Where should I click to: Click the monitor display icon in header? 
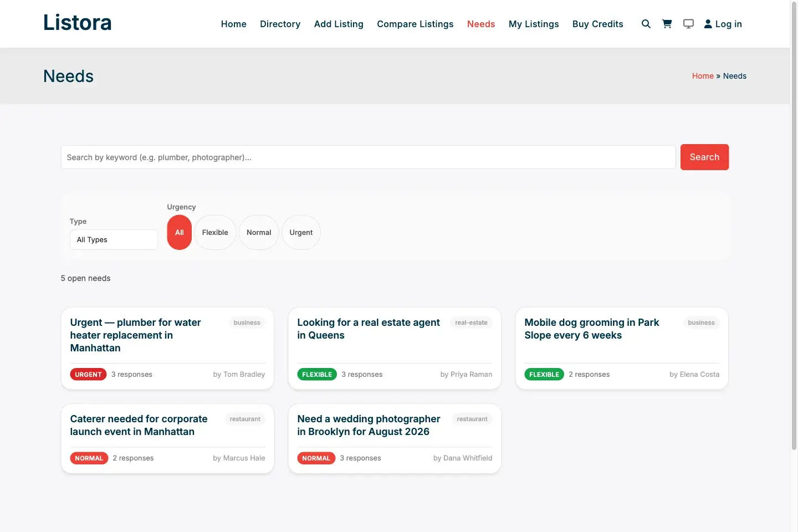[688, 24]
